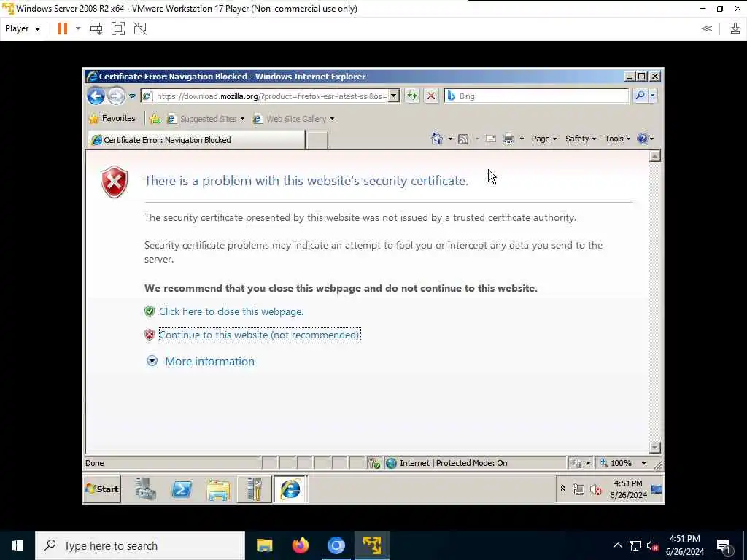The height and width of the screenshot is (560, 747).
Task: Click guest clock showing 4:51 PM
Action: pyautogui.click(x=628, y=489)
